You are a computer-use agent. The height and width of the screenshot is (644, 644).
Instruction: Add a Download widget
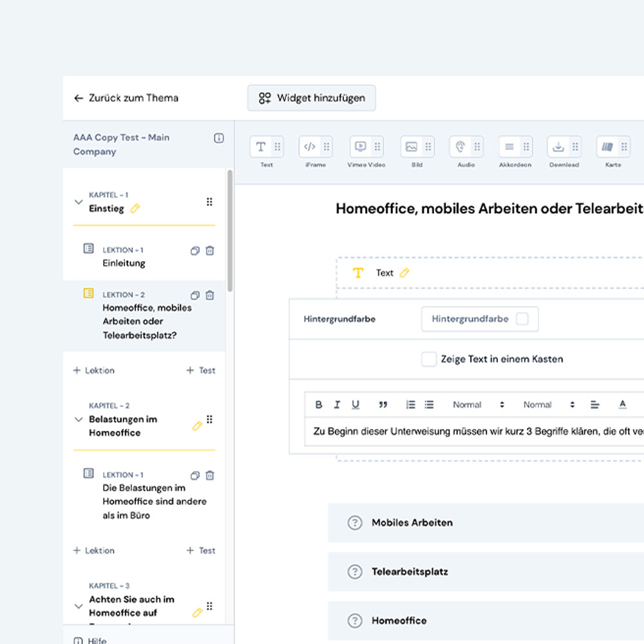[x=559, y=146]
